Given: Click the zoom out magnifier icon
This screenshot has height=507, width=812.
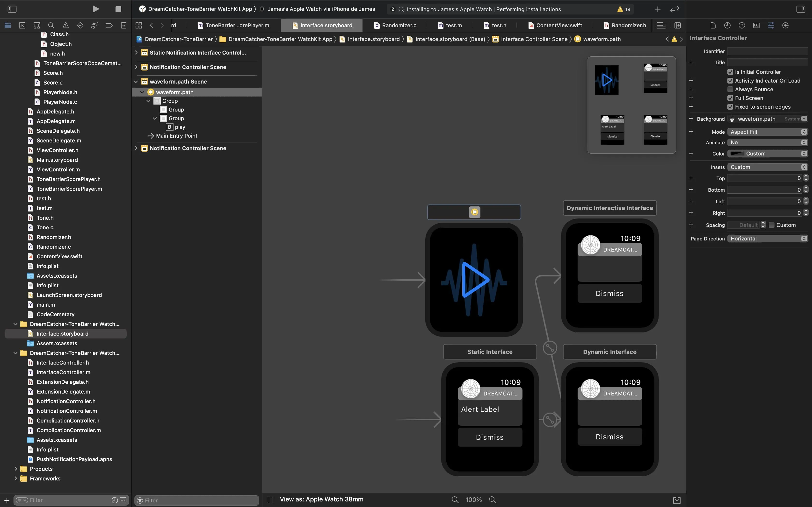Looking at the screenshot, I should (x=455, y=500).
